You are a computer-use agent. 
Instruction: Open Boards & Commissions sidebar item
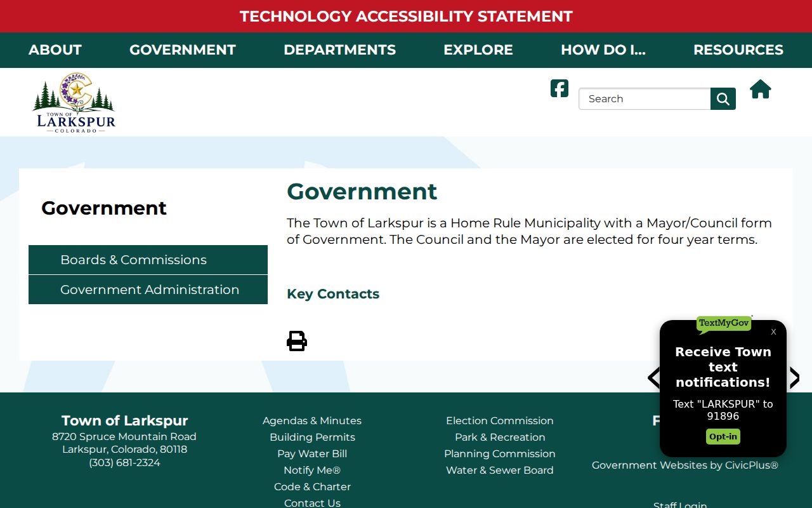coord(148,260)
